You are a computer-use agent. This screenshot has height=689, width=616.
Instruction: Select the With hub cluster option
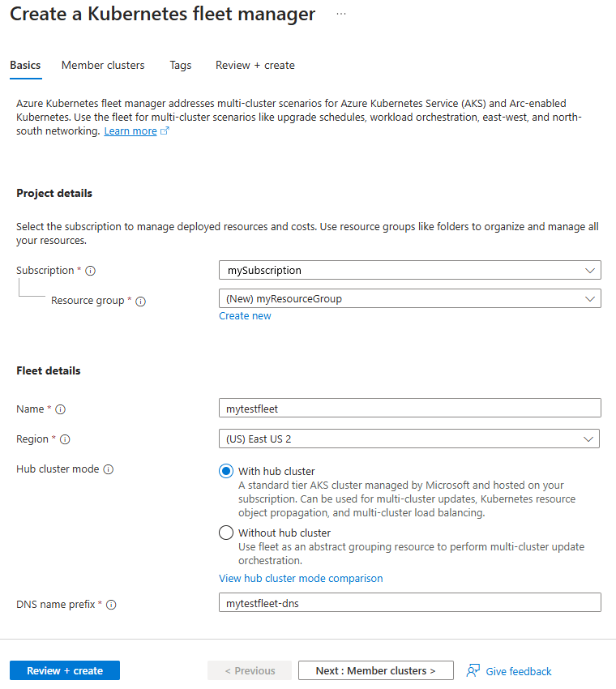[226, 471]
